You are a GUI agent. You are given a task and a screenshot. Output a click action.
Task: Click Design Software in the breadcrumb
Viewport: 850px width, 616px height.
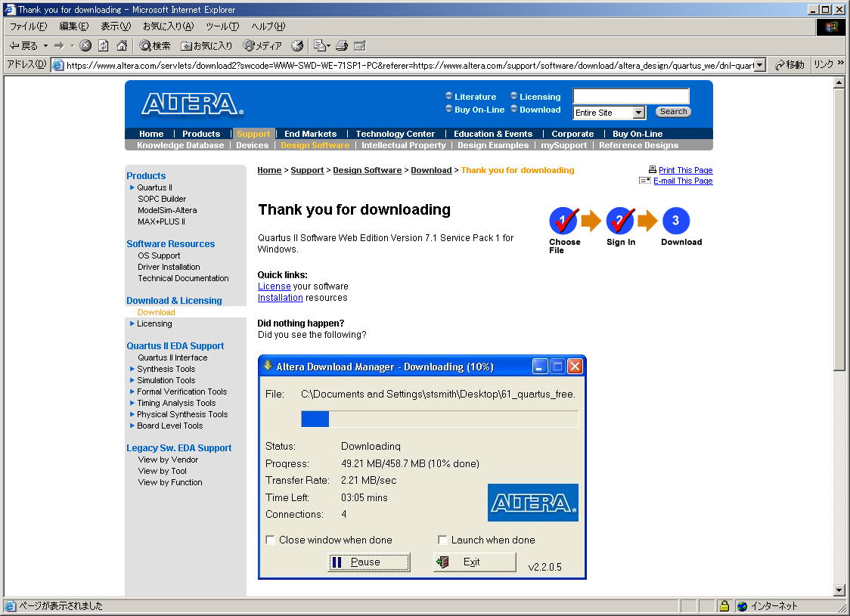(x=367, y=170)
